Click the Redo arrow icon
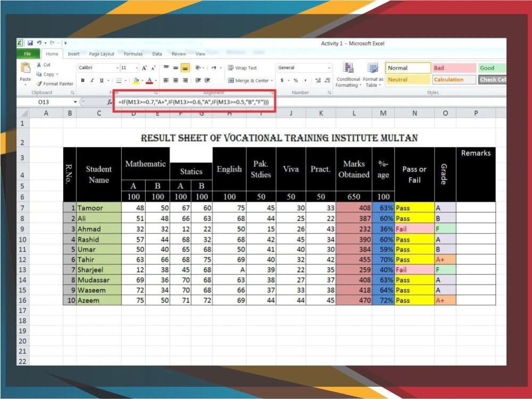The width and height of the screenshot is (532, 399). (52, 43)
